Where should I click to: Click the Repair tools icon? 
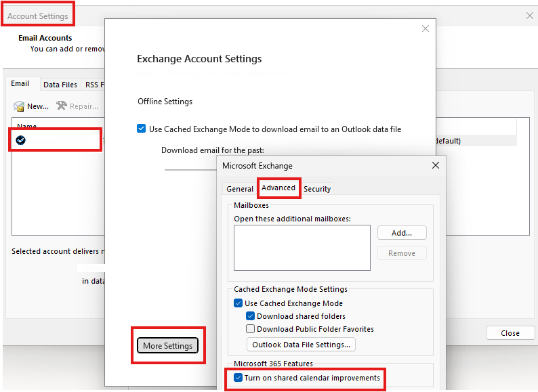tap(62, 106)
